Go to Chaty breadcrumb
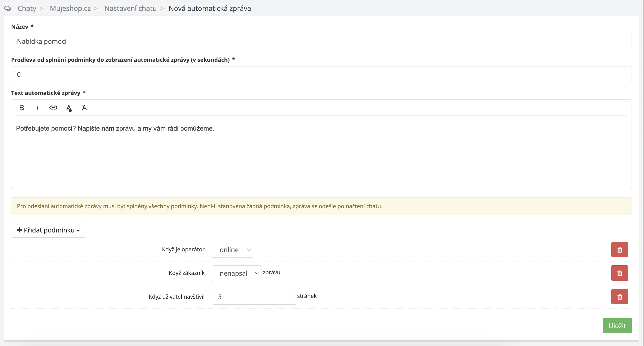Screen dimensions: 644x346 (27, 9)
